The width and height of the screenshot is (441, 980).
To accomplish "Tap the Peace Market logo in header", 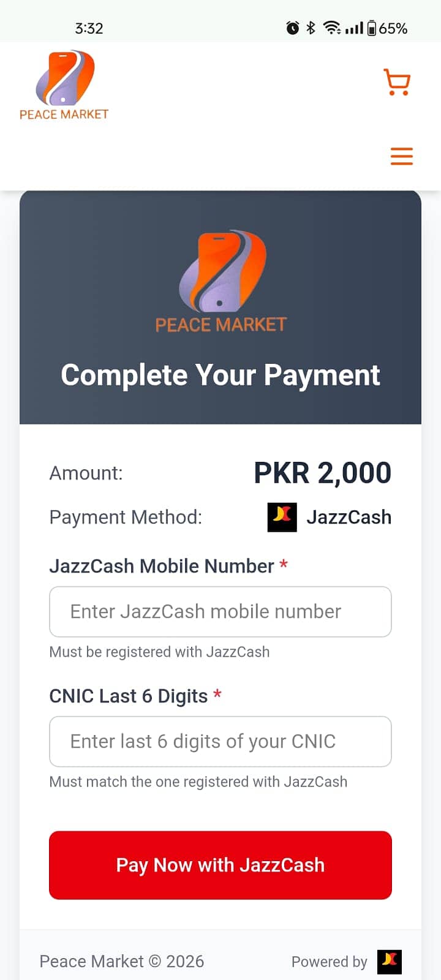I will point(64,85).
